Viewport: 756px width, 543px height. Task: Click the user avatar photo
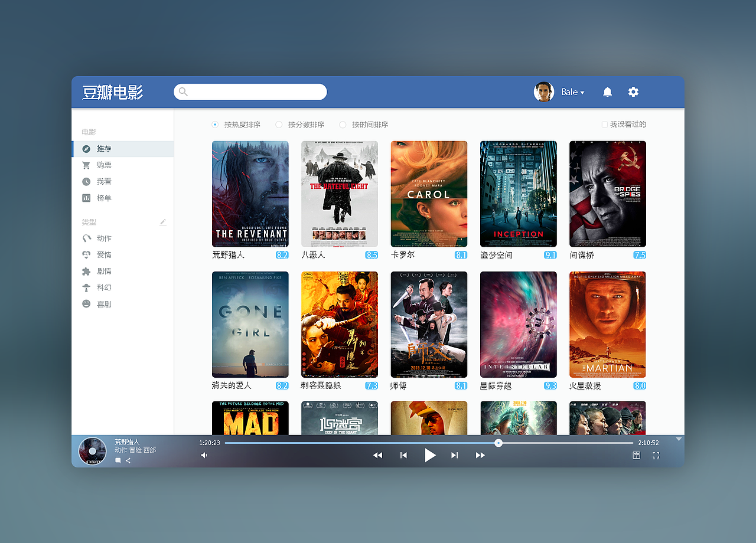[544, 91]
